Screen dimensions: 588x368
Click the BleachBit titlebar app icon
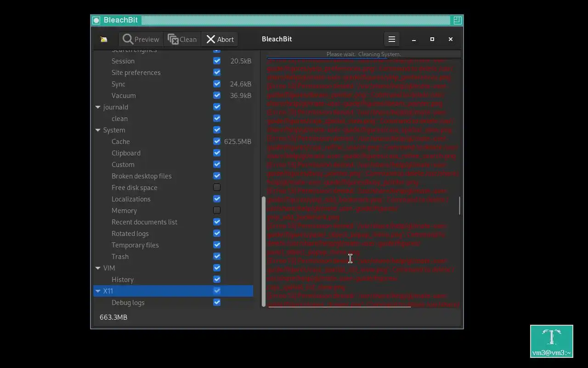click(96, 20)
